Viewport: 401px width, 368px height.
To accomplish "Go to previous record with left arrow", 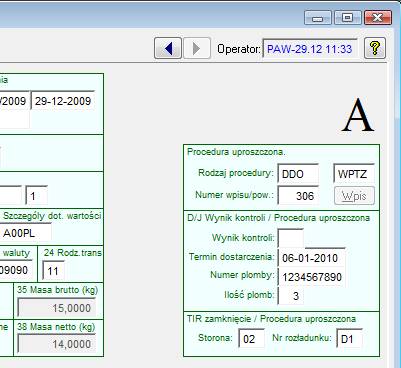I will pyautogui.click(x=168, y=48).
